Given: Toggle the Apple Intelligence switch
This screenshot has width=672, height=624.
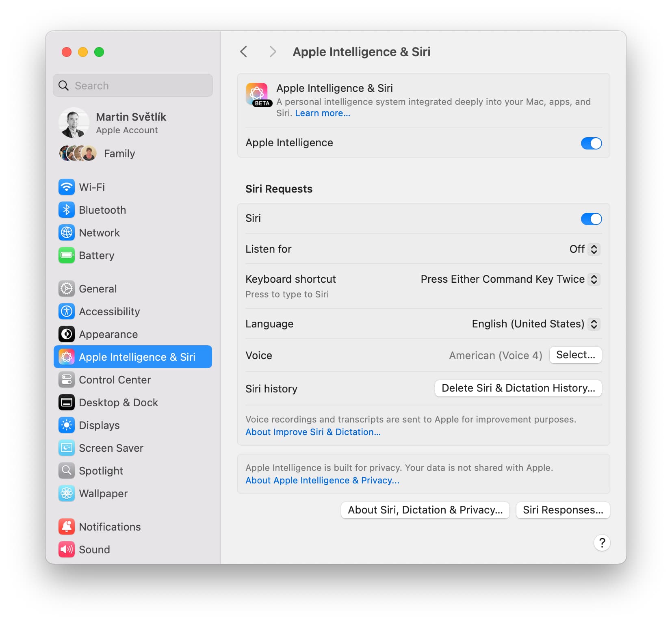Looking at the screenshot, I should coord(591,143).
